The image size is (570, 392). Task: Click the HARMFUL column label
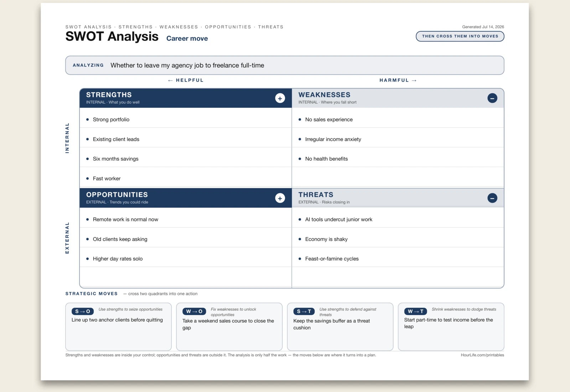(x=398, y=80)
